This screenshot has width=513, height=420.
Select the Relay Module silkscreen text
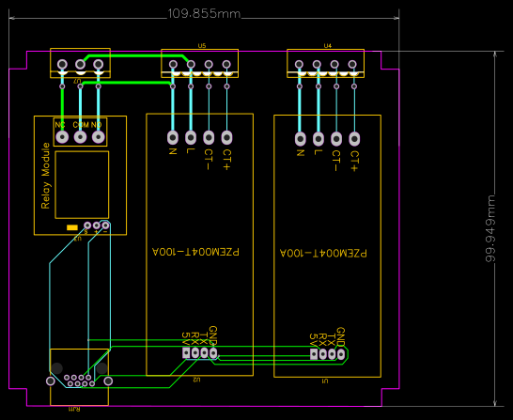pyautogui.click(x=45, y=176)
